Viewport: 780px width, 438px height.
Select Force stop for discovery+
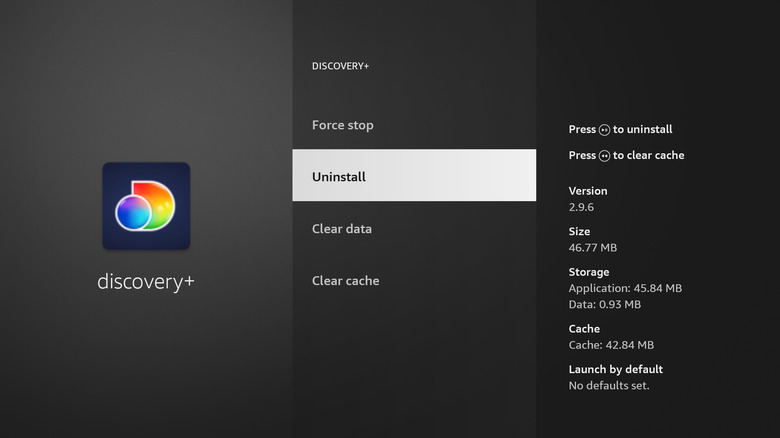point(342,125)
